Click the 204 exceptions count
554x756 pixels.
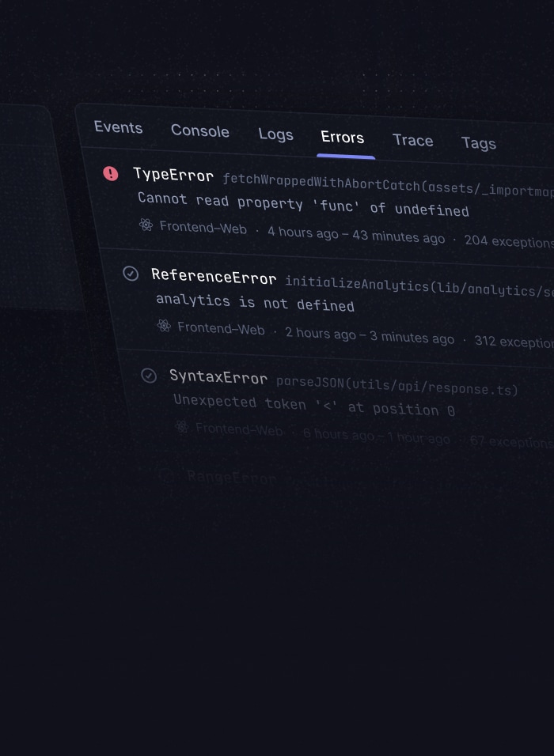click(508, 241)
